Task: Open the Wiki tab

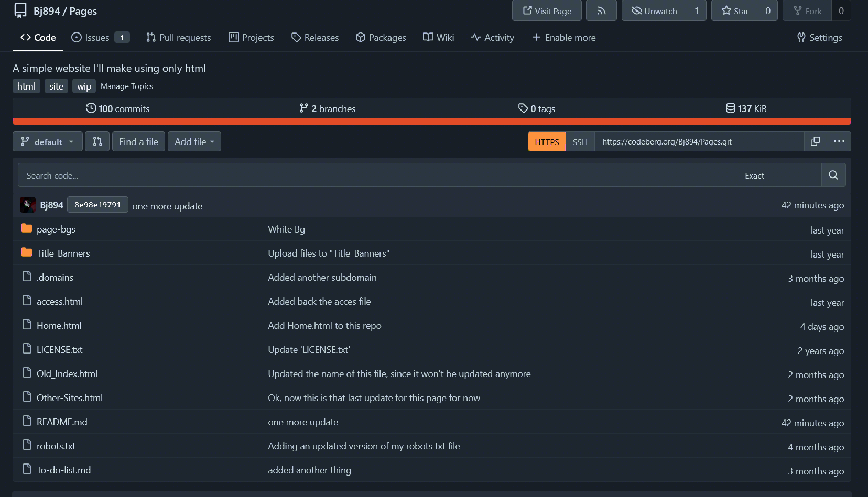Action: click(x=438, y=37)
